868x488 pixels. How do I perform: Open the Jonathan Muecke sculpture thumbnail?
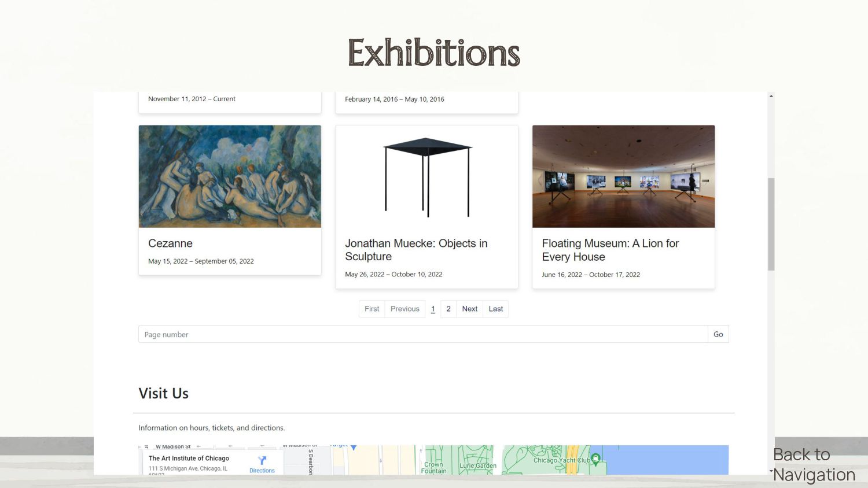[426, 176]
